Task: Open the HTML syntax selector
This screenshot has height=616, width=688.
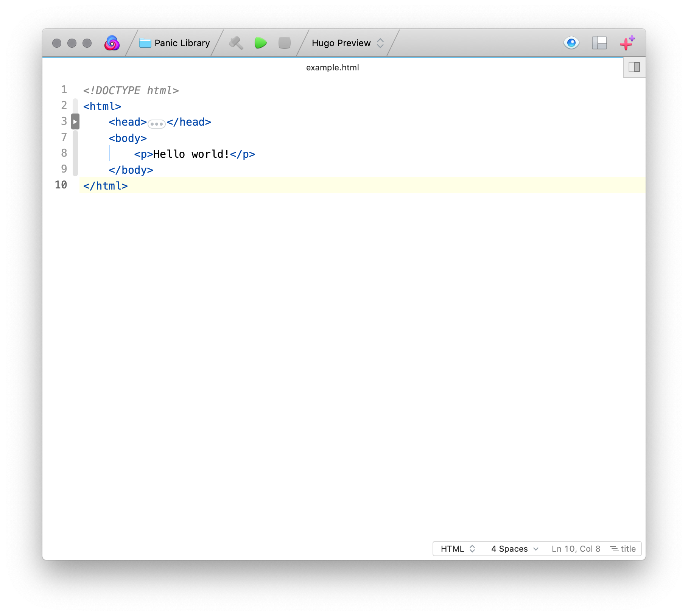Action: 458,549
